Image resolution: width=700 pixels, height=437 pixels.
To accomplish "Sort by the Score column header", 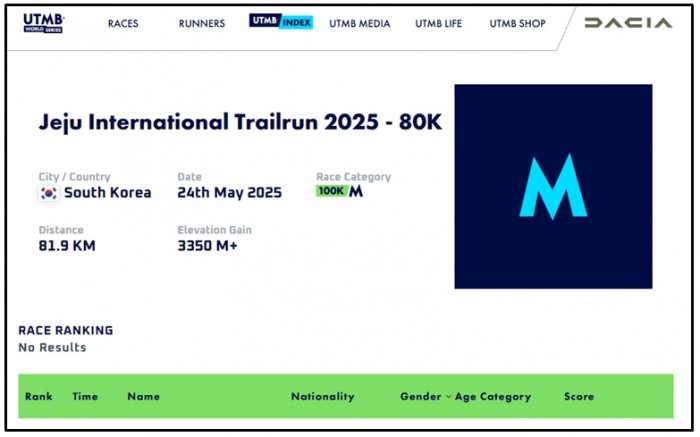I will [x=579, y=396].
